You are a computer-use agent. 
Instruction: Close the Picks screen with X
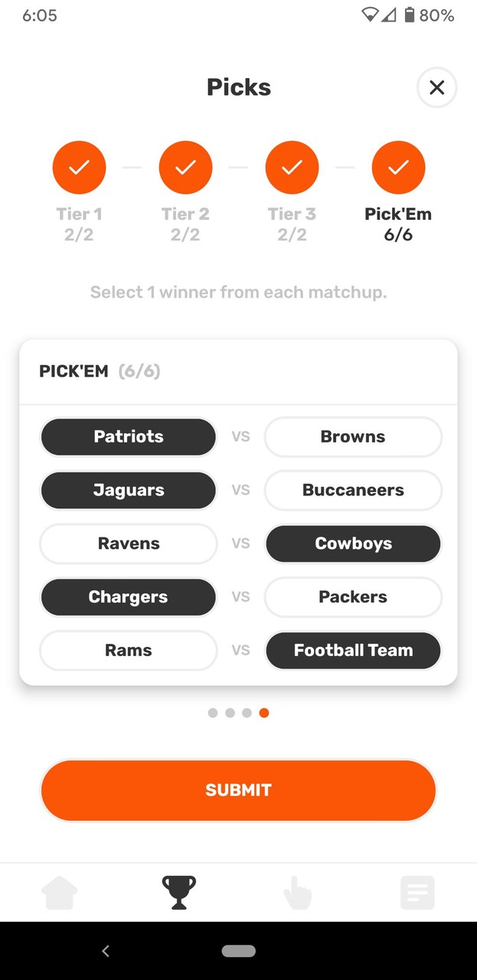click(x=436, y=88)
